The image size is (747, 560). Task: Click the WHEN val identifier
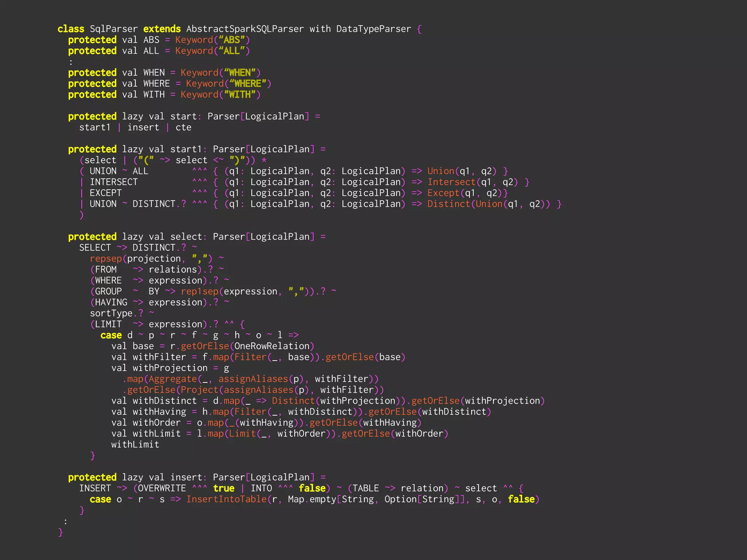pyautogui.click(x=154, y=73)
